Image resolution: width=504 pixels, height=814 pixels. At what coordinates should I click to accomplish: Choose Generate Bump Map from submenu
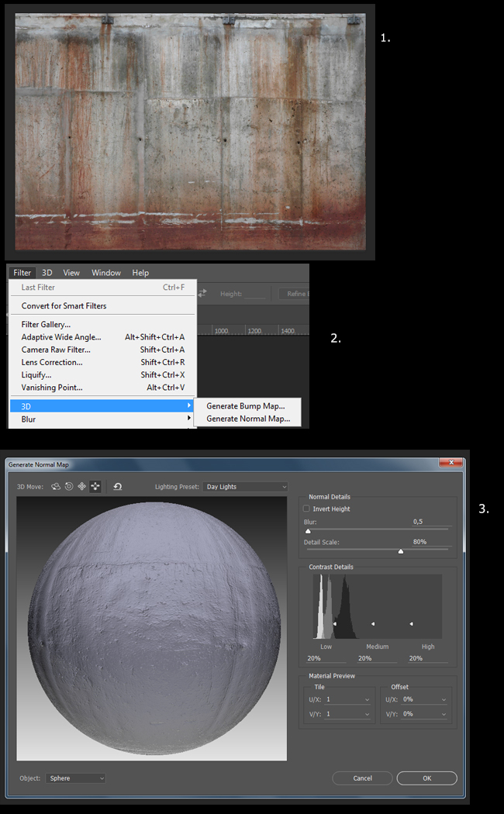(245, 405)
